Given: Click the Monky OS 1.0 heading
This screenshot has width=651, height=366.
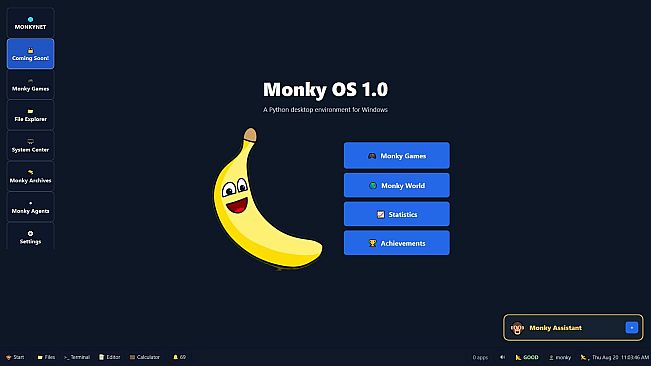Looking at the screenshot, I should 326,89.
